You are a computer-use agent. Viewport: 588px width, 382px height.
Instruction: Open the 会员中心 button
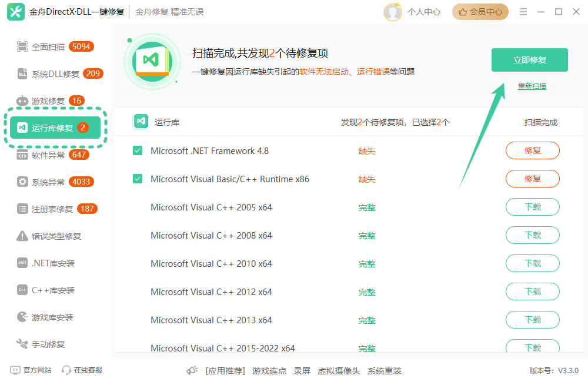(x=480, y=12)
